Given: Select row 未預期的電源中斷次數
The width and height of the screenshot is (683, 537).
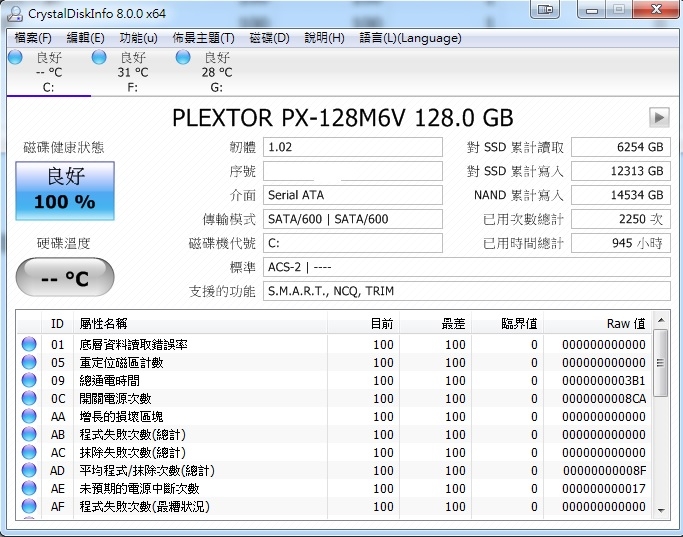Looking at the screenshot, I should pos(334,488).
